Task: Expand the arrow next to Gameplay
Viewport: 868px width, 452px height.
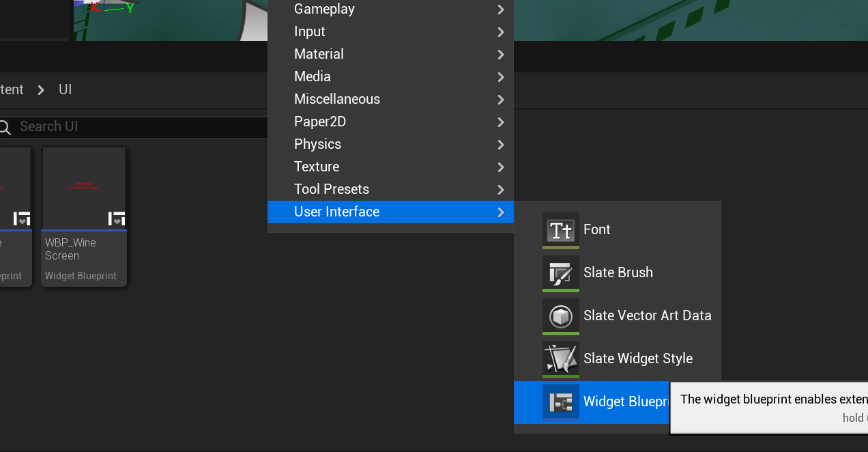Action: click(x=501, y=10)
